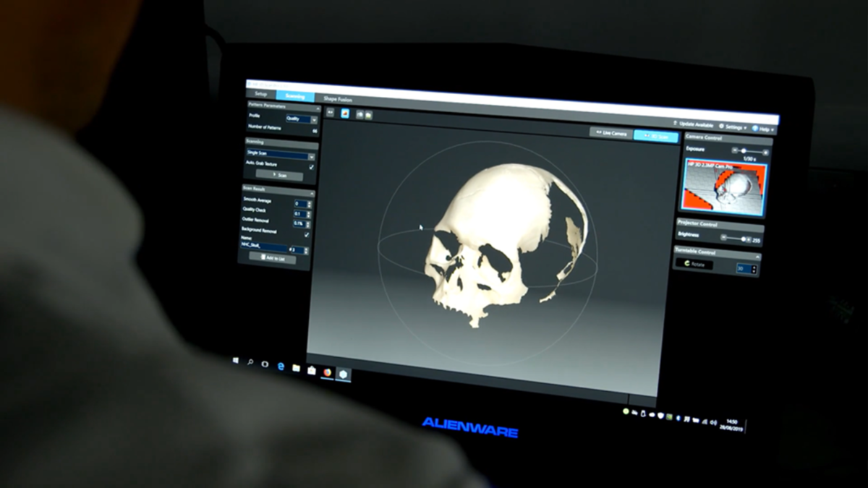
Task: Select the orange shaded view icon
Action: (345, 114)
